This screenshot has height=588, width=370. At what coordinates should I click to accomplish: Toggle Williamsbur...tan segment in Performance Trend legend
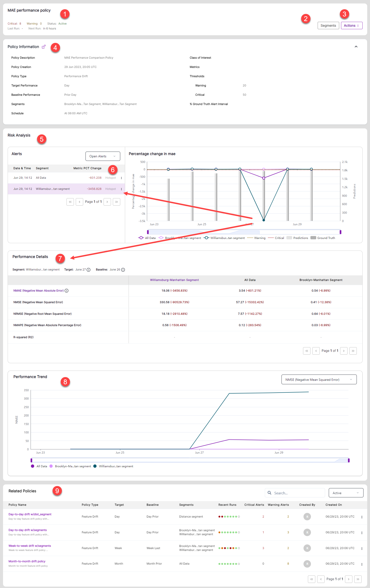point(113,466)
